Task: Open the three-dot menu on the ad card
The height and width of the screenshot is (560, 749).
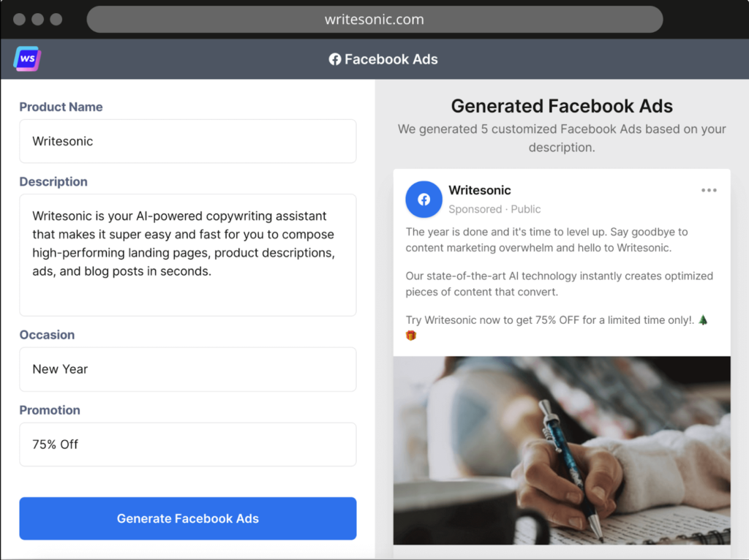Action: (709, 190)
